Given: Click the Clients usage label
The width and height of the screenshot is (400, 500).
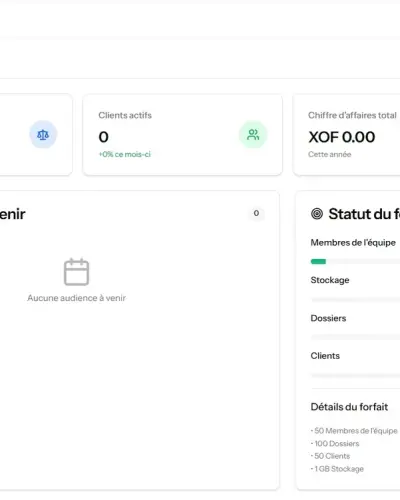Looking at the screenshot, I should [325, 356].
